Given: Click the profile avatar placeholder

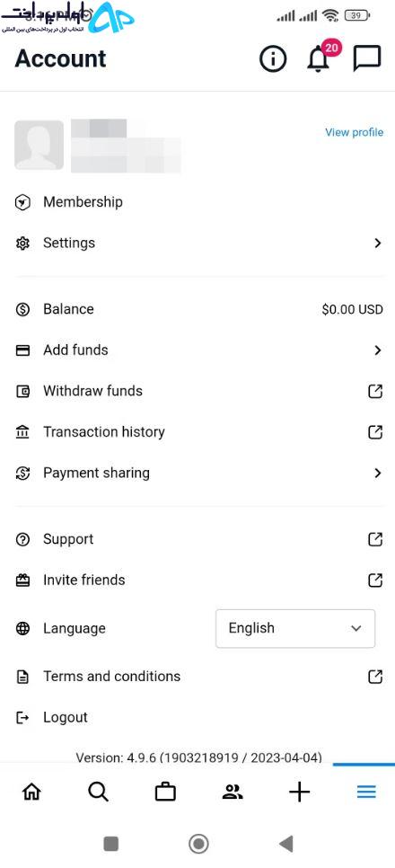Looking at the screenshot, I should point(39,145).
